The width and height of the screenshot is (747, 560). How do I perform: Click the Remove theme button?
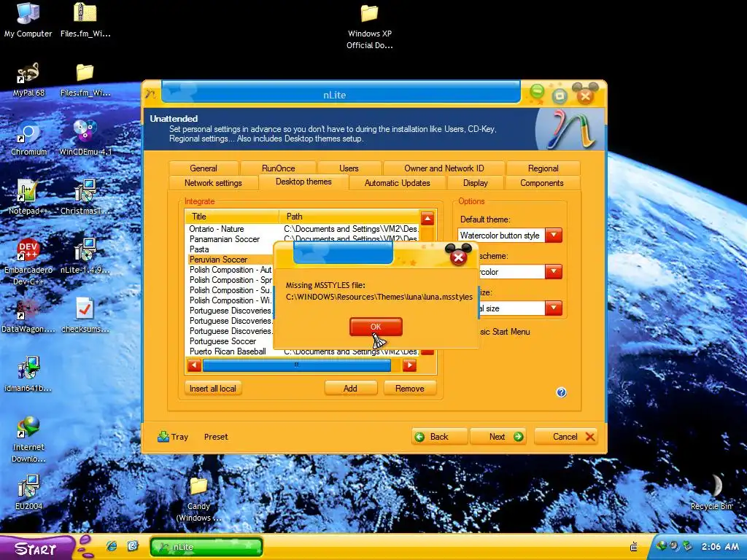tap(410, 389)
